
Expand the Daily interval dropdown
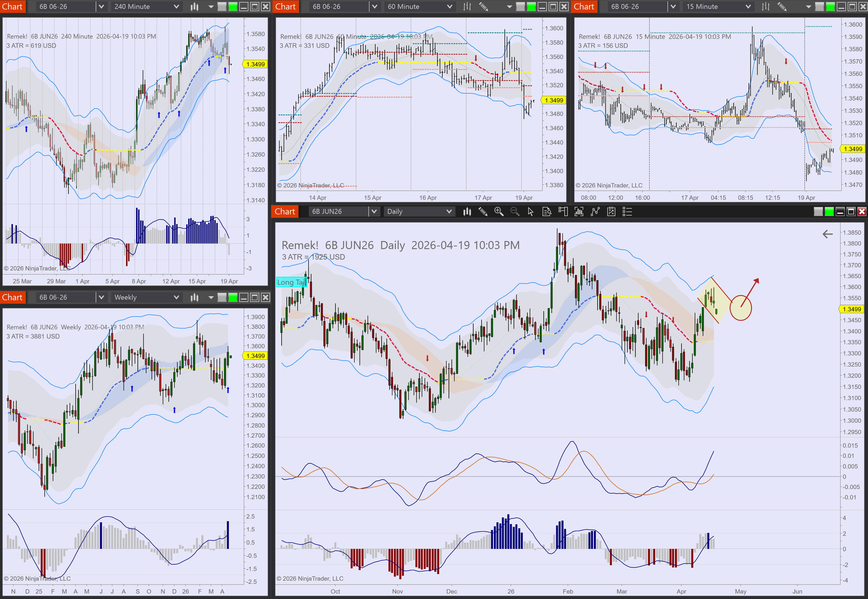pos(449,212)
